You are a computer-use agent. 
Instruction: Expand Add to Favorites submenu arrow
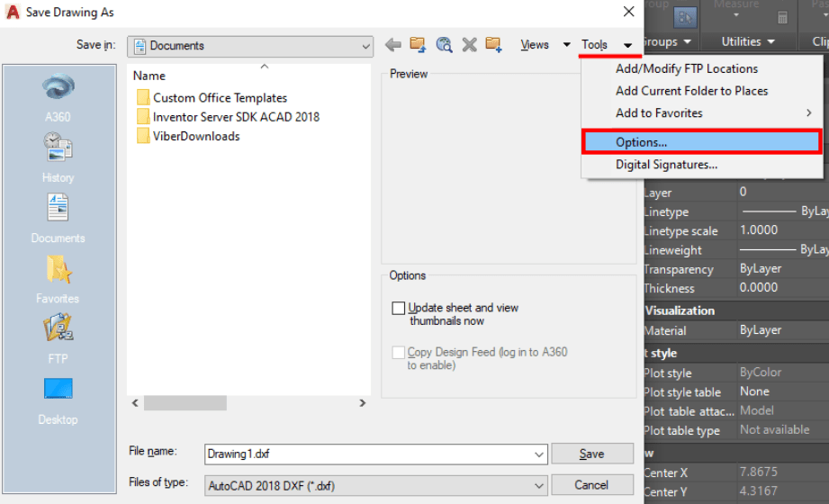coord(809,112)
